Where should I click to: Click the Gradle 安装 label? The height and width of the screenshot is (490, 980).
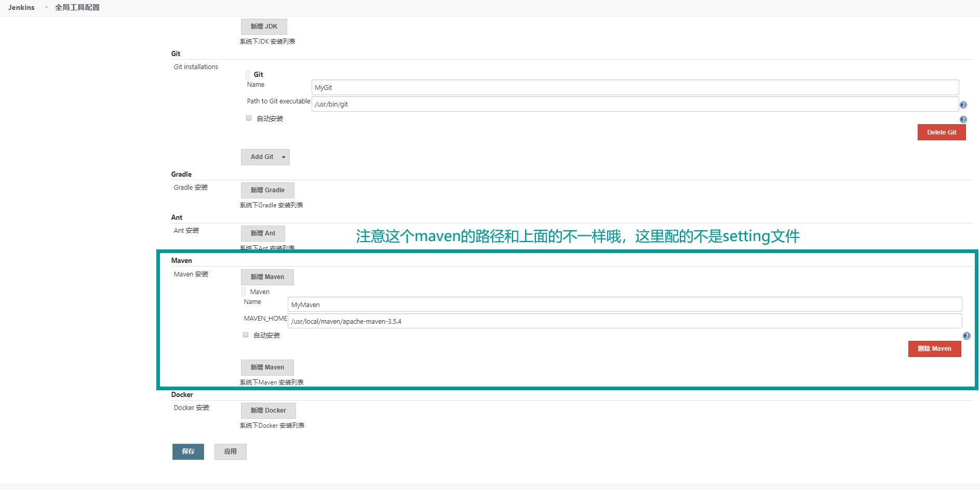pyautogui.click(x=191, y=187)
